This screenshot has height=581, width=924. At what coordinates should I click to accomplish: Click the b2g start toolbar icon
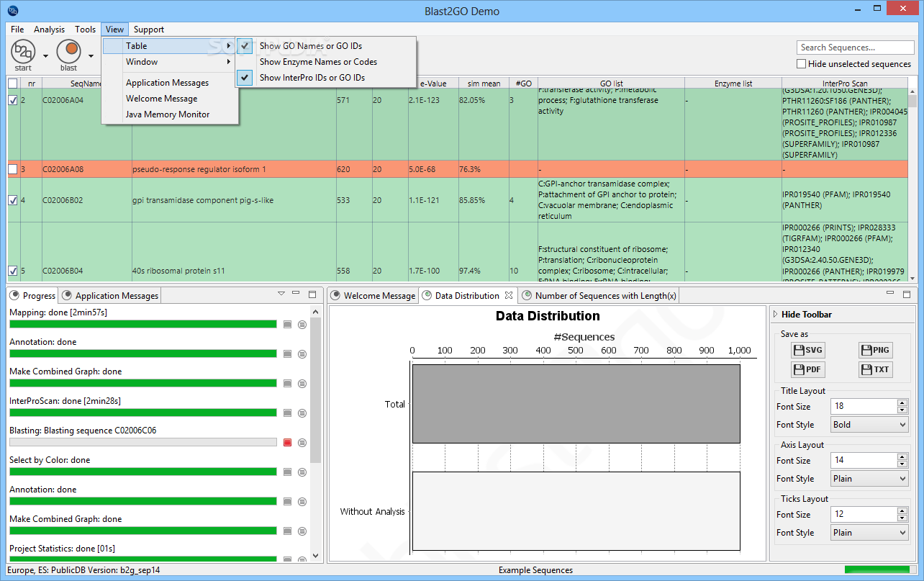tap(23, 52)
